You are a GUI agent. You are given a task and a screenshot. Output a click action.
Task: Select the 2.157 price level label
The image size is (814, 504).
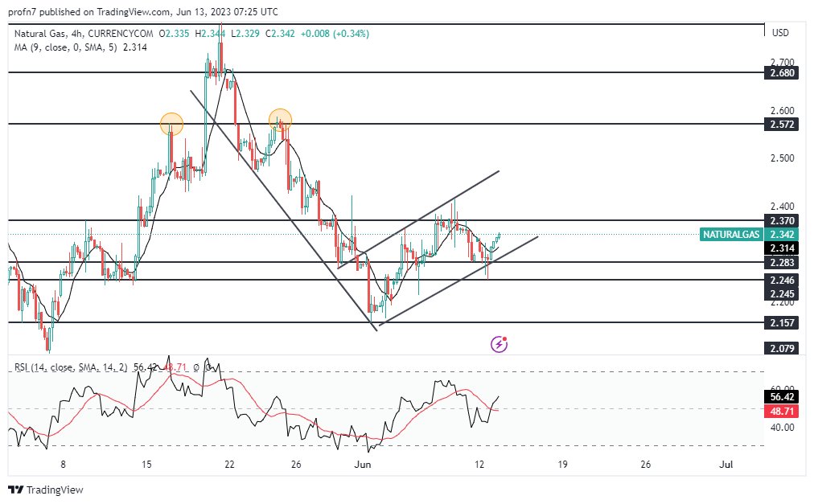click(x=781, y=323)
